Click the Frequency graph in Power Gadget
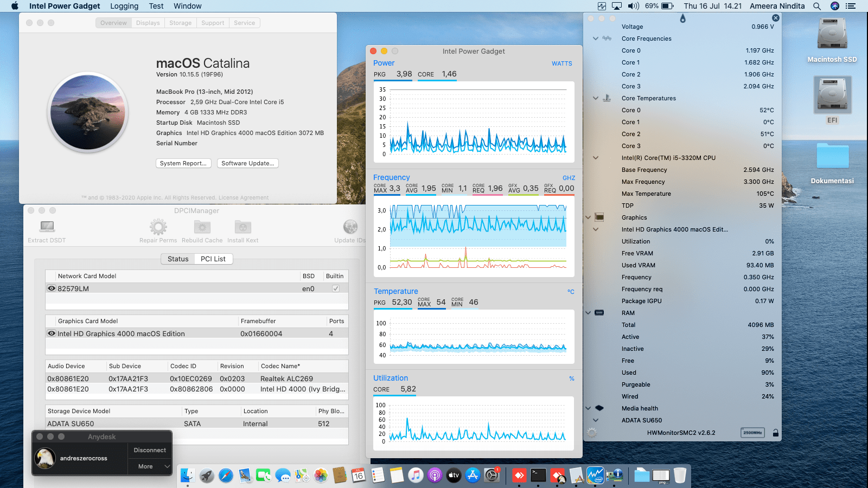The image size is (868, 488). tap(474, 236)
